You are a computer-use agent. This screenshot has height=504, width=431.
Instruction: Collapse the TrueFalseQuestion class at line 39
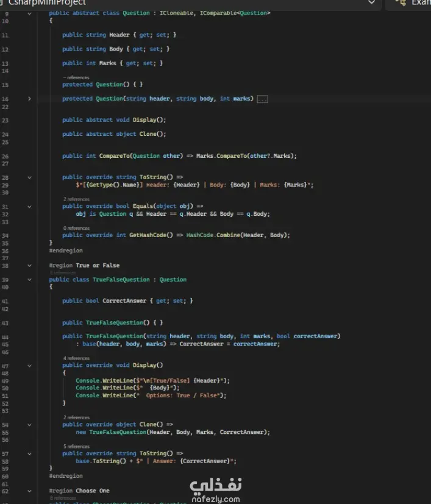pos(30,280)
